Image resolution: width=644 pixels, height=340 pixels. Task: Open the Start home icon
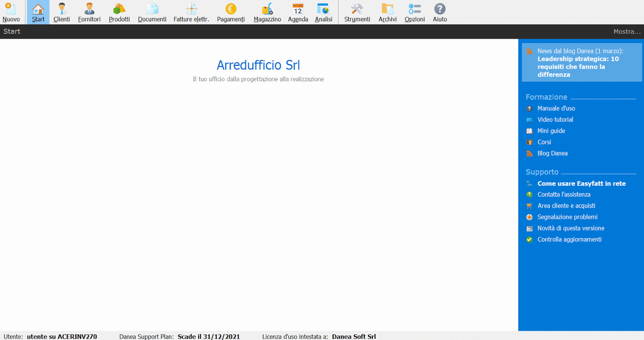click(38, 9)
